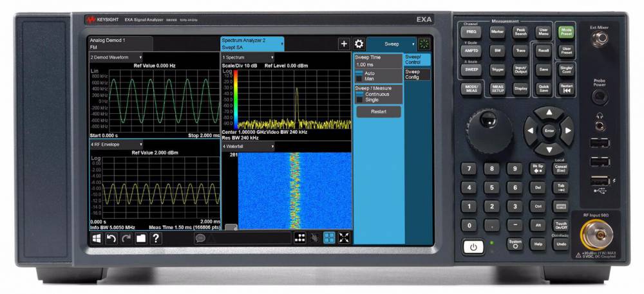Open the 2 Demod Waveform window dropdown

[116, 57]
